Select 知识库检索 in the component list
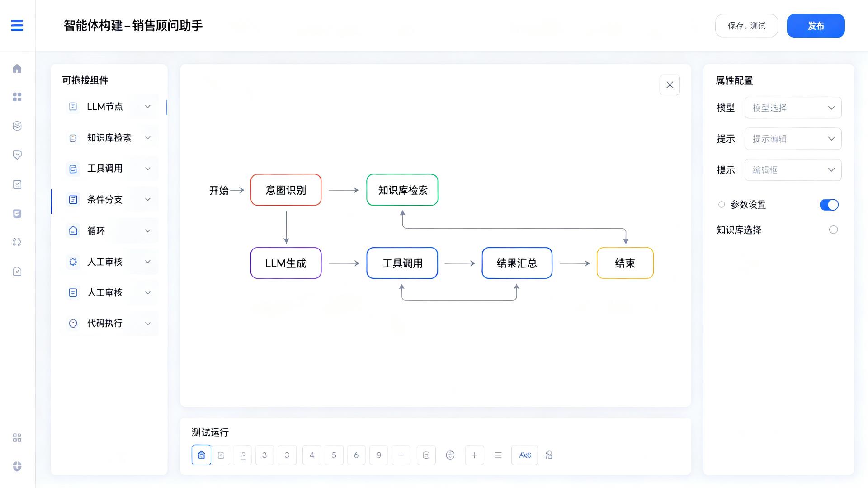 (109, 138)
